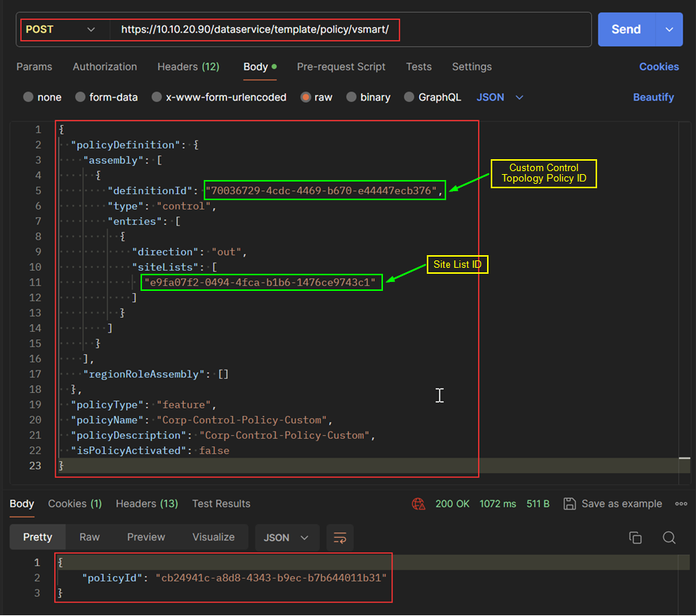Viewport: 696px width, 616px height.
Task: Open the Pre-request Script tab
Action: coord(341,66)
